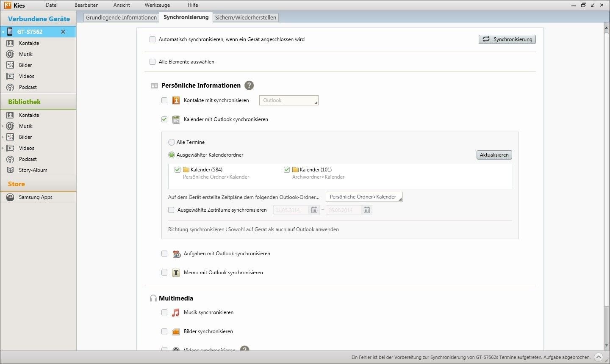Viewport: 610px width, 364px height.
Task: Click the Kontakte icon in Bibliothek
Action: [10, 115]
